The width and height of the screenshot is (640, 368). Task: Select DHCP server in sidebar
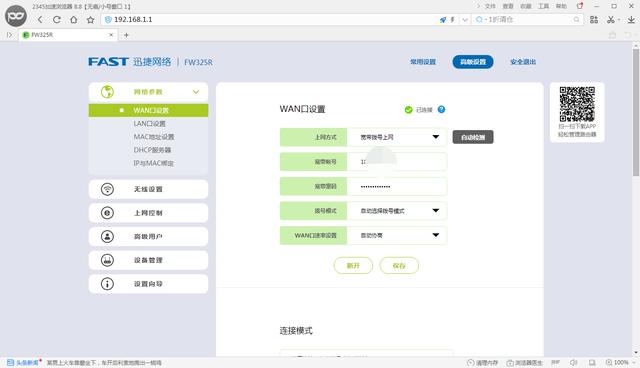pyautogui.click(x=152, y=150)
